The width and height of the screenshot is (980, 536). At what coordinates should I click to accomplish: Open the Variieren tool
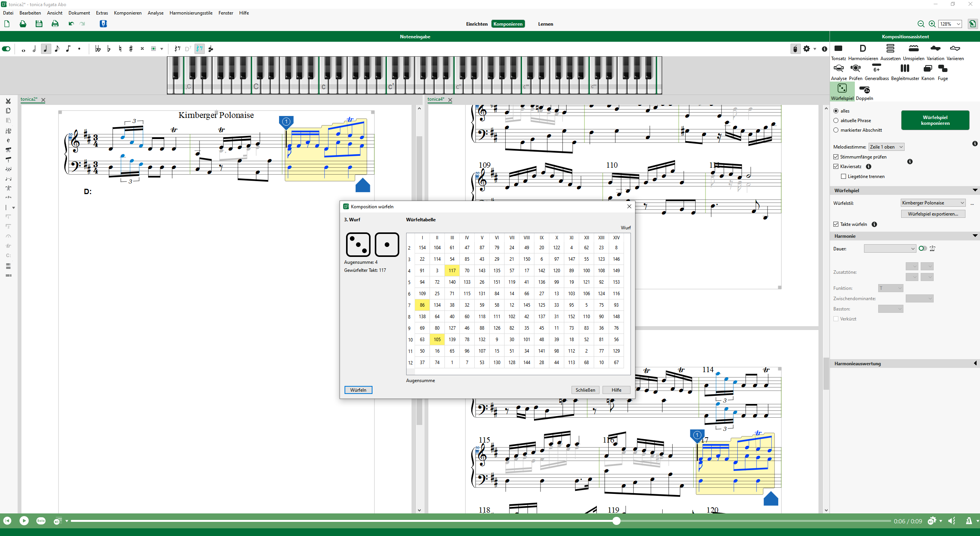955,52
